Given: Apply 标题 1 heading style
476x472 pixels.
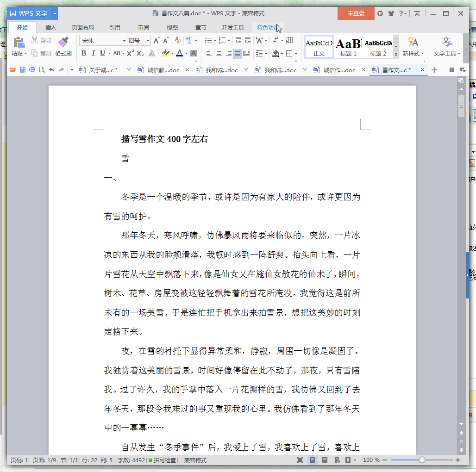Looking at the screenshot, I should (348, 47).
